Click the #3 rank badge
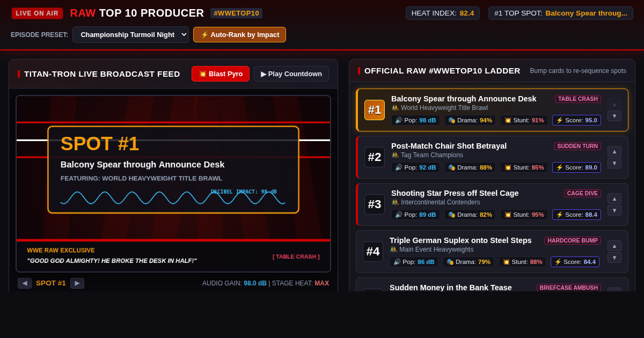 [375, 204]
